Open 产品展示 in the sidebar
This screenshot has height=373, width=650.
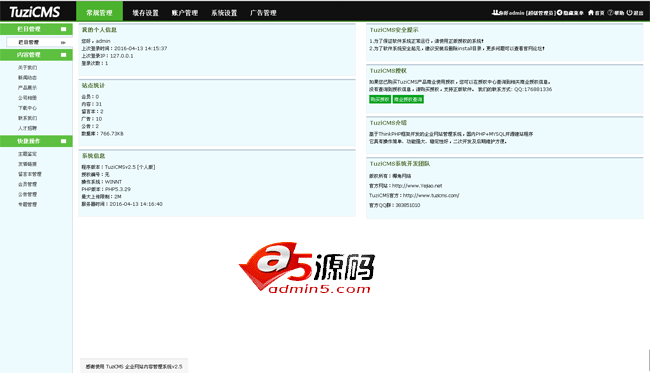27,88
